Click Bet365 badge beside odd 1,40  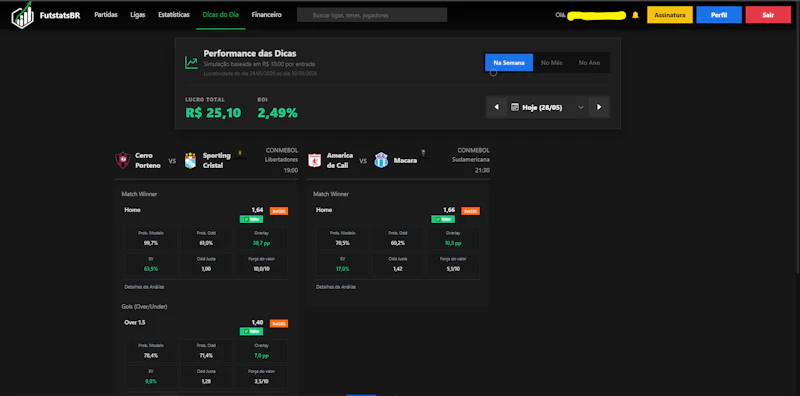279,324
